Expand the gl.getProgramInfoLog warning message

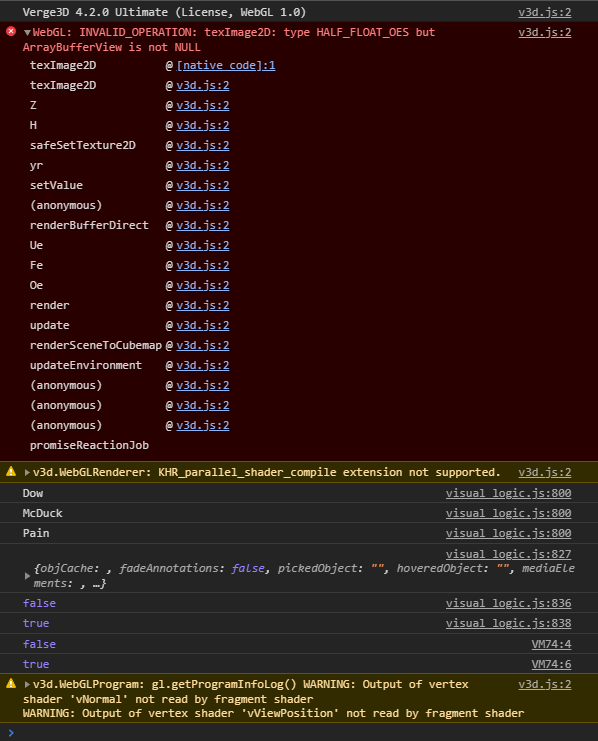pyautogui.click(x=27, y=684)
